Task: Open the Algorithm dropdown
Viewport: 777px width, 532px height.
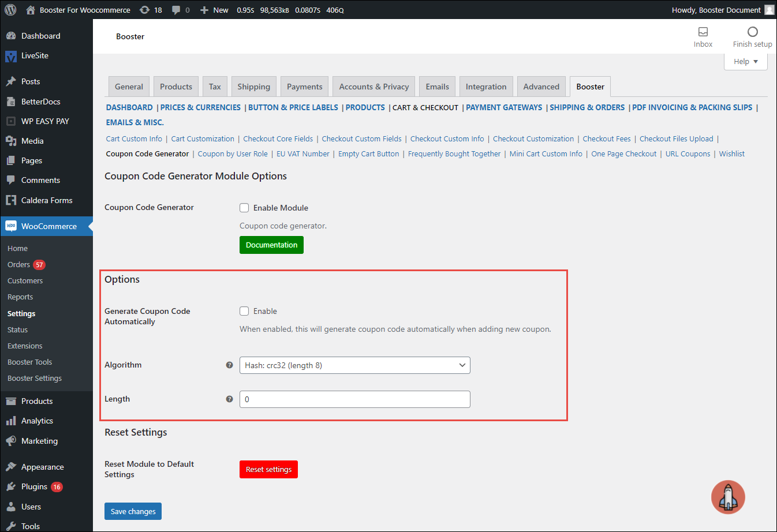Action: pyautogui.click(x=354, y=365)
